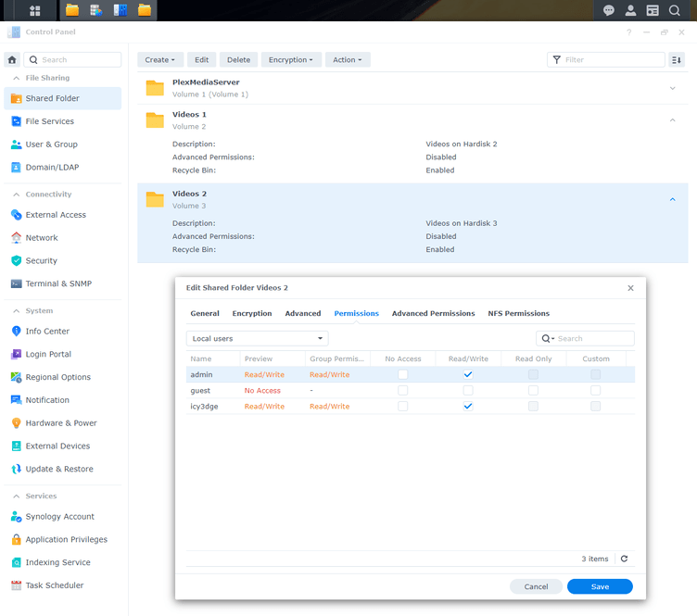Check Read/Write for guest
Image resolution: width=697 pixels, height=616 pixels.
468,390
